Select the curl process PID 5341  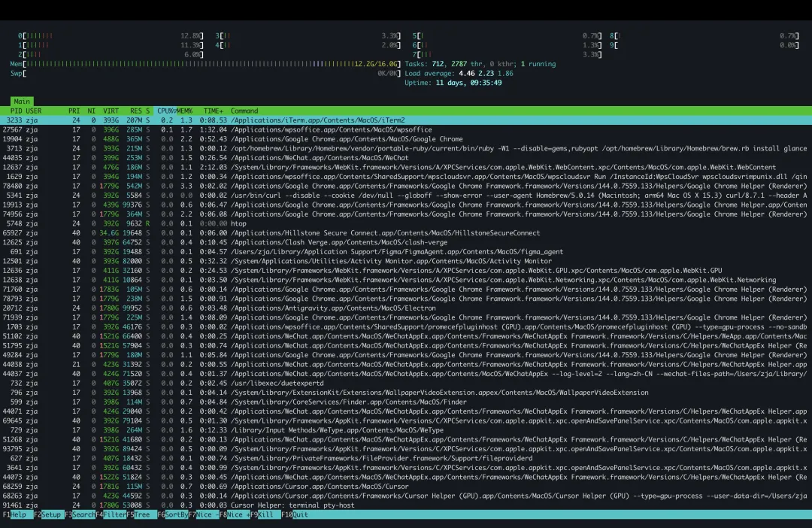click(406, 196)
